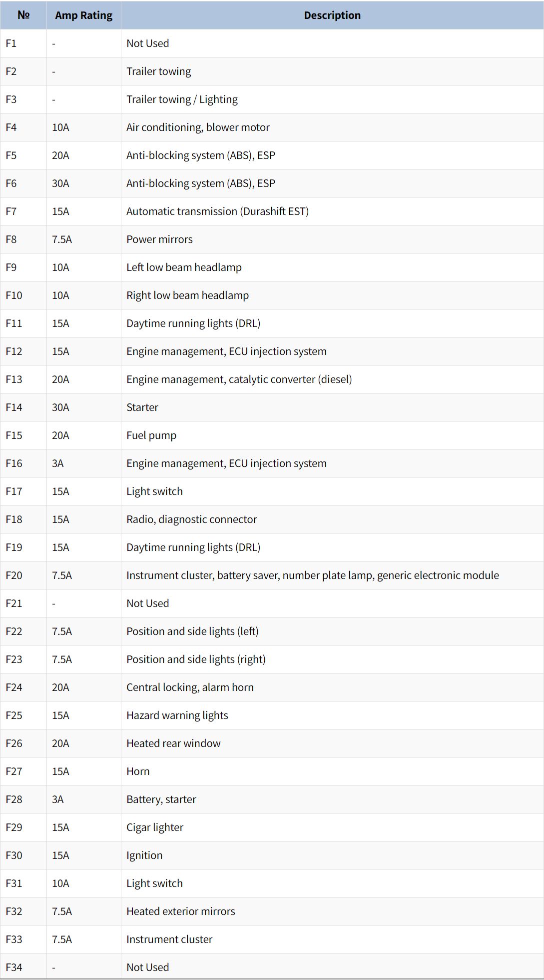Select the F5 row number cell
Viewport: 544px width, 980px height.
coord(23,155)
